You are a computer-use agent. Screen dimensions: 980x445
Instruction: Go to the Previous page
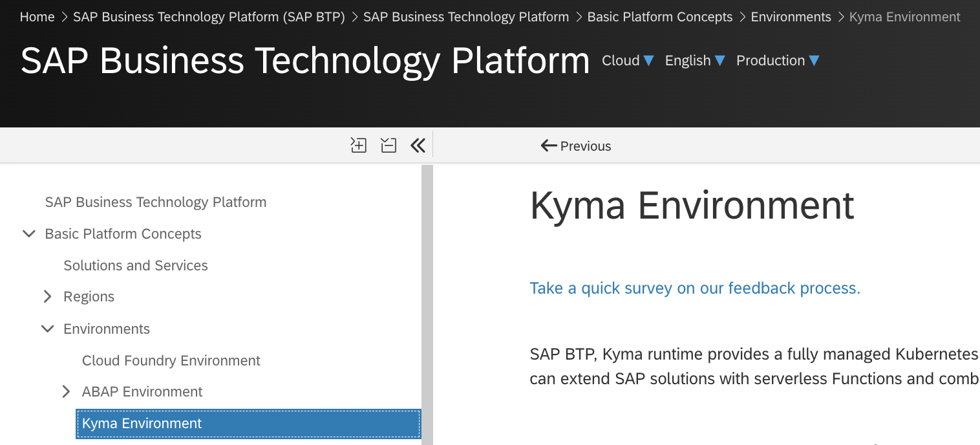pos(576,146)
